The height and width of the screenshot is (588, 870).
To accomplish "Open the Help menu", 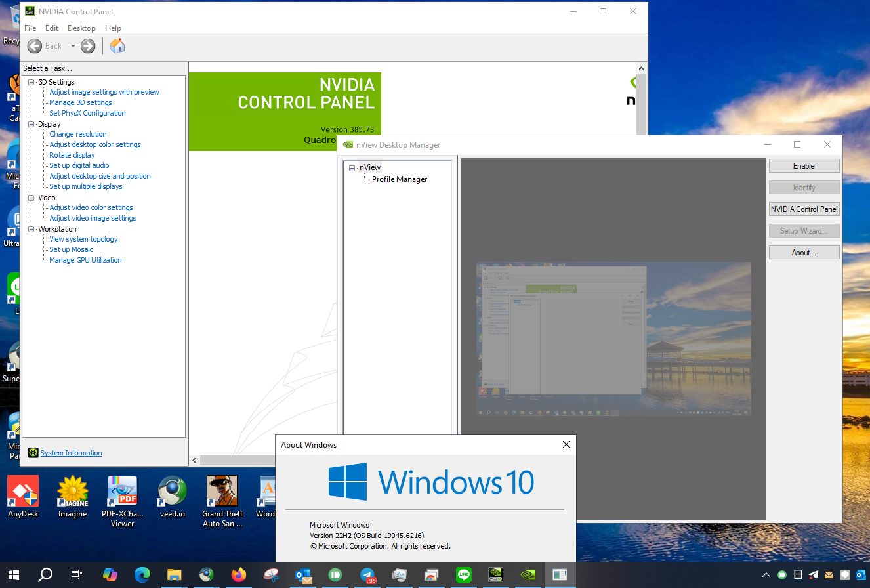I will click(113, 28).
